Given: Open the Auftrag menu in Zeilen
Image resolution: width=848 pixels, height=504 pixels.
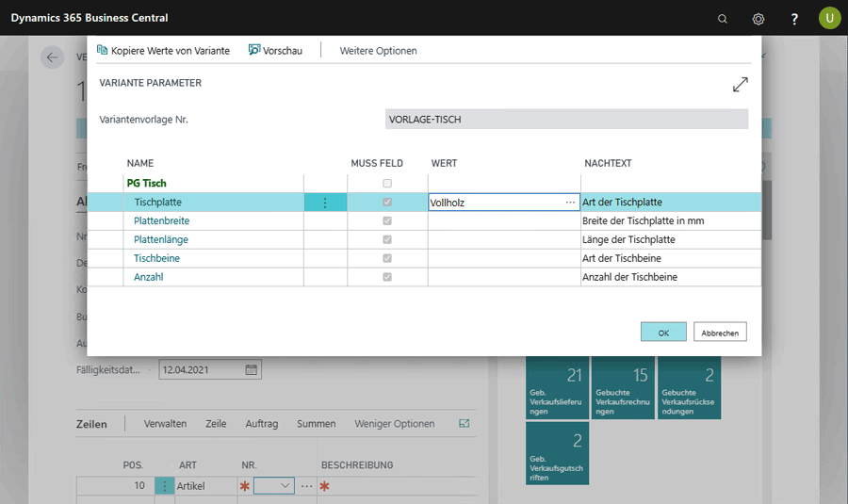Looking at the screenshot, I should click(262, 424).
